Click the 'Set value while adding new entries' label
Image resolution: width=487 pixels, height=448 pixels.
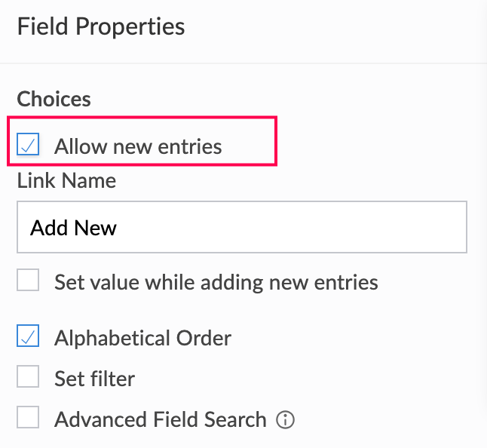click(216, 282)
